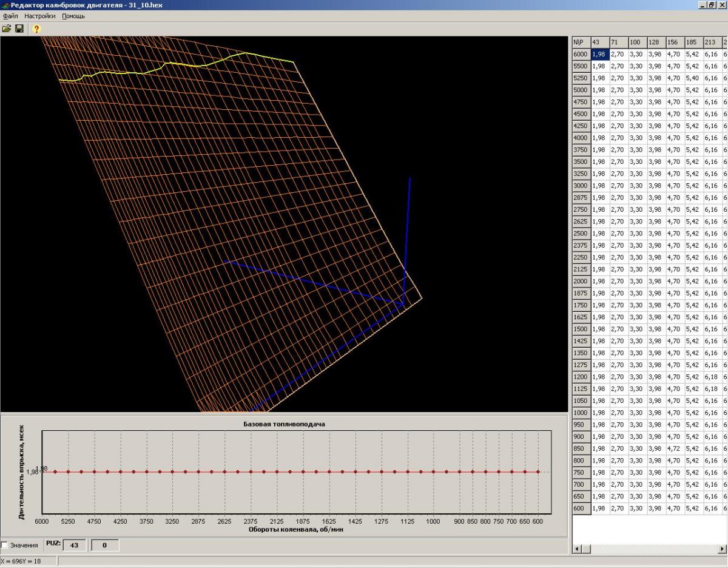Image resolution: width=728 pixels, height=568 pixels.
Task: Open the Файл menu
Action: (x=10, y=16)
